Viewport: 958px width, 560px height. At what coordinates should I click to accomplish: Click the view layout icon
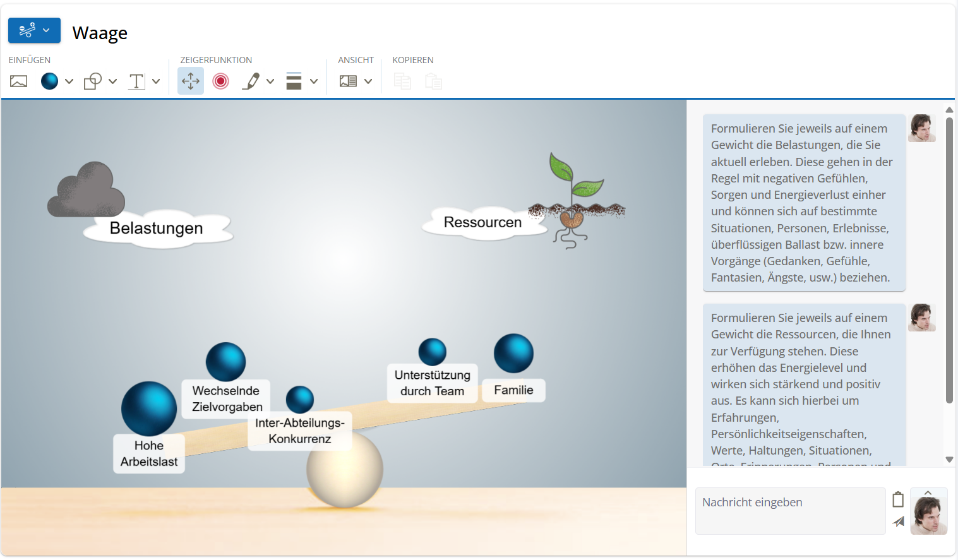pos(348,81)
